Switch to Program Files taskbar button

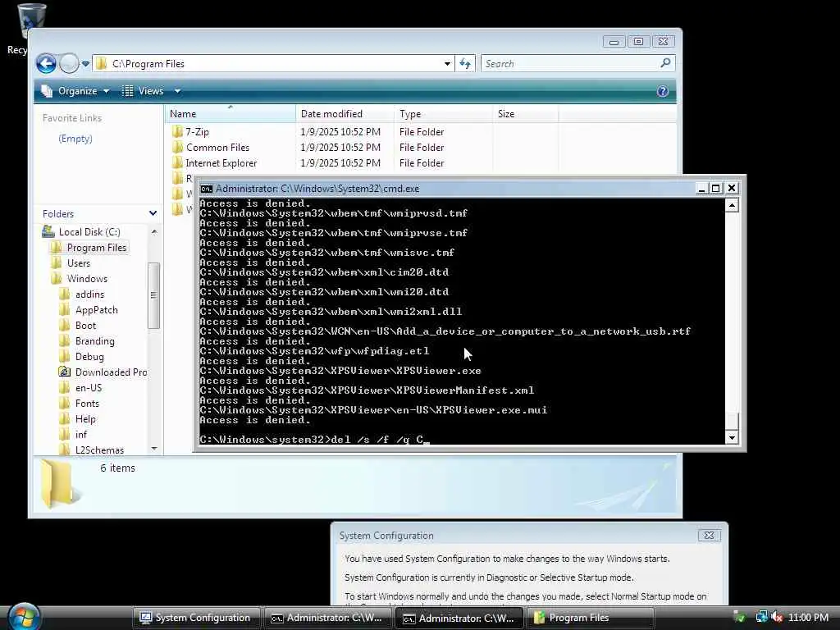point(591,618)
